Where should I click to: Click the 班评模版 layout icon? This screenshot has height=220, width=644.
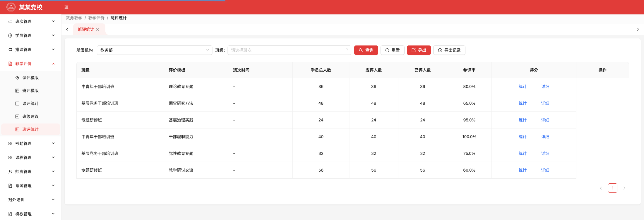coord(17,91)
